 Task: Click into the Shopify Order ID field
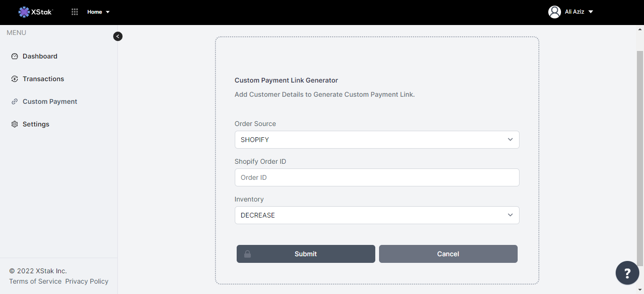[x=377, y=177]
